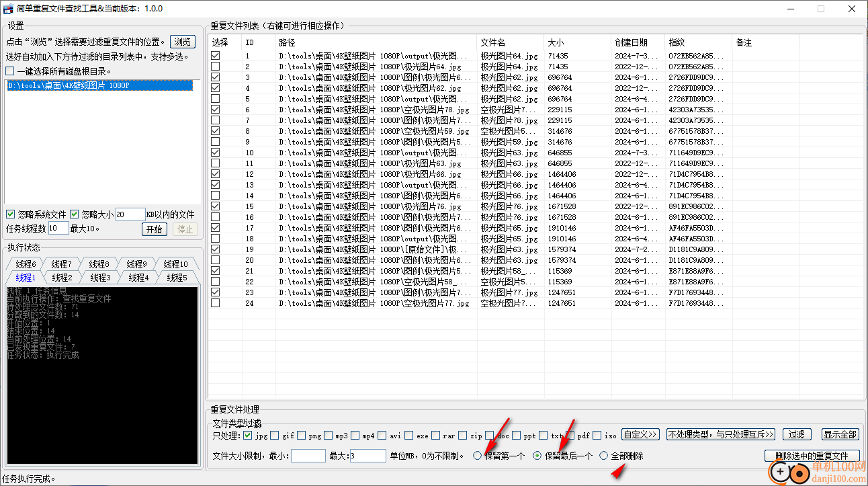Click file size 71435 in row 1

tap(558, 56)
